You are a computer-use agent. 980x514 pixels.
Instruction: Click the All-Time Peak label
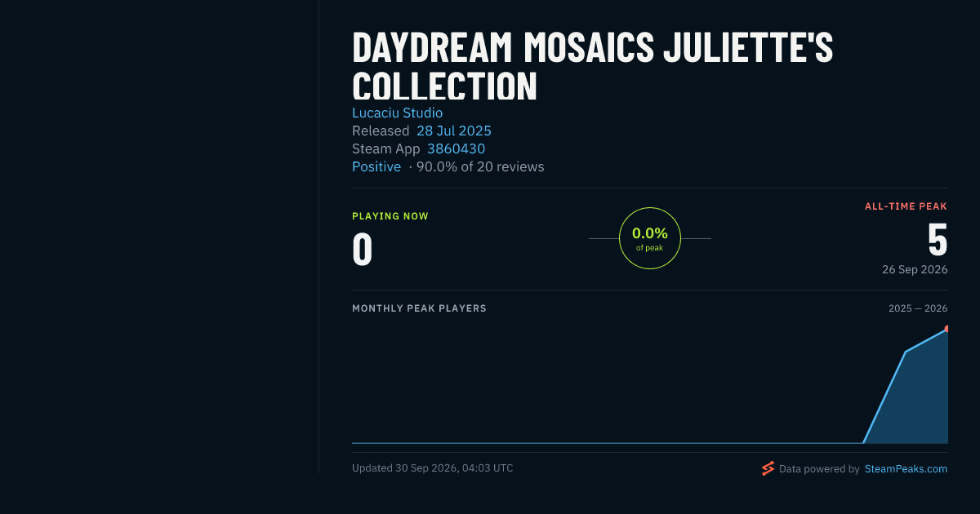[906, 206]
